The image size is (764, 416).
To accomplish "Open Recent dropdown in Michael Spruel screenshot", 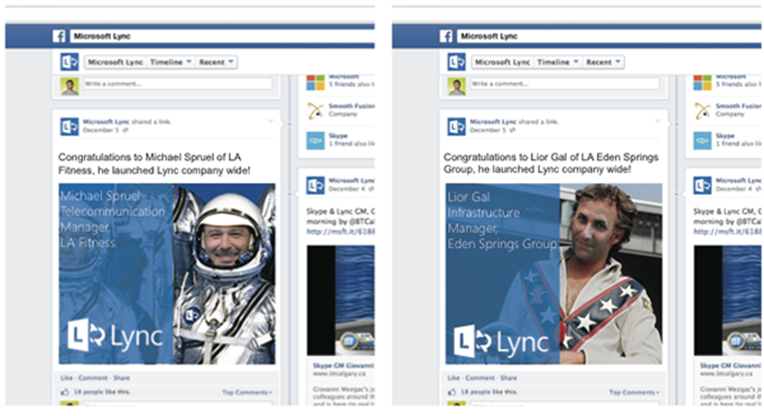I will pos(216,62).
